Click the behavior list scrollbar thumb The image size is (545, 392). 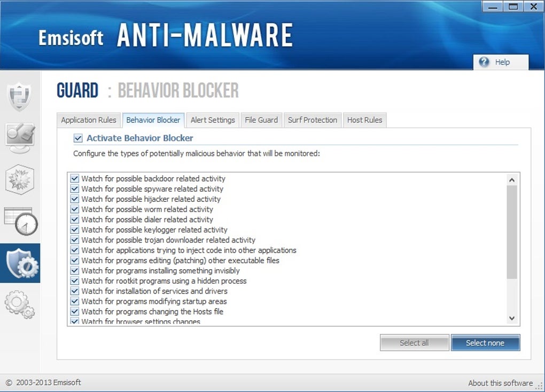(x=512, y=232)
